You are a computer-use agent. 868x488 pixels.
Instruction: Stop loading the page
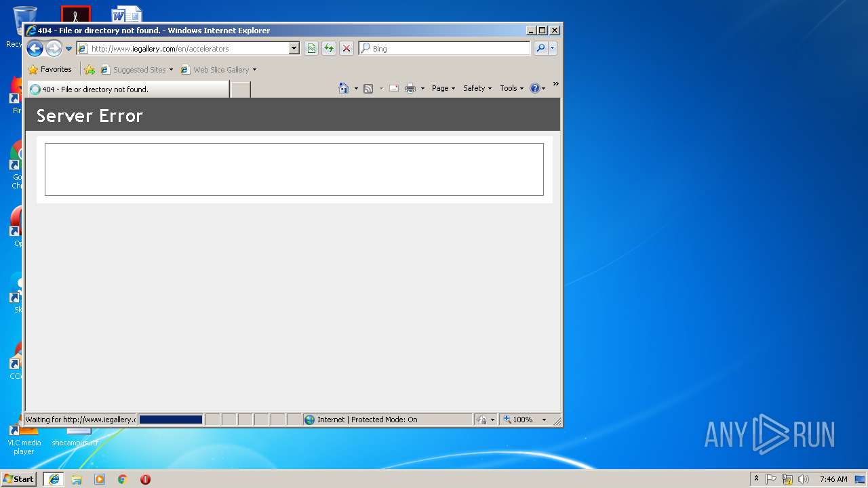[347, 48]
